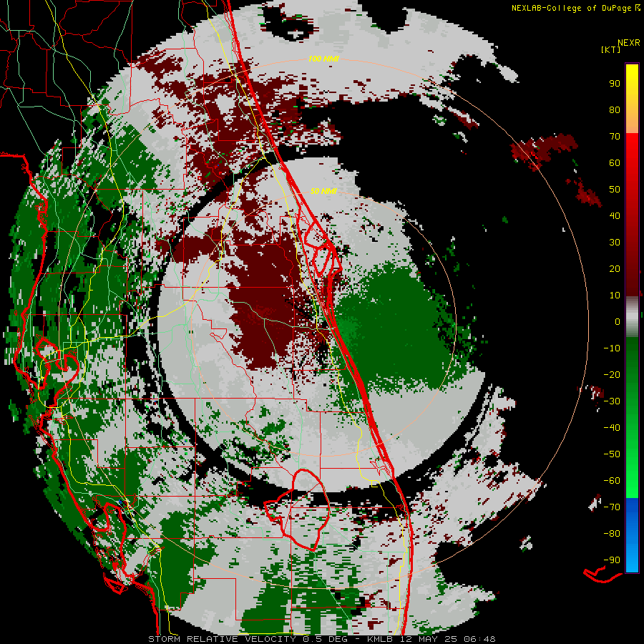
Task: Click the -70 scale value
Action: coord(612,507)
